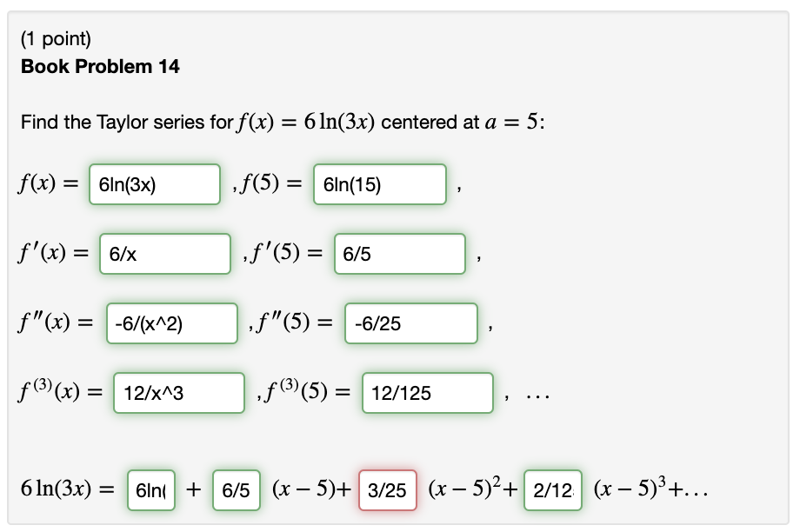800x532 pixels.
Task: Click inside the f'(x) box containing 6/x
Action: click(x=164, y=254)
